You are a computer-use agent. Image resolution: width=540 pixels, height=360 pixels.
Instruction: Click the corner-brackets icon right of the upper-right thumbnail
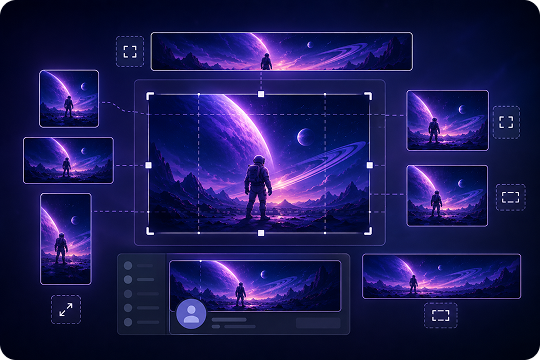pyautogui.click(x=506, y=122)
